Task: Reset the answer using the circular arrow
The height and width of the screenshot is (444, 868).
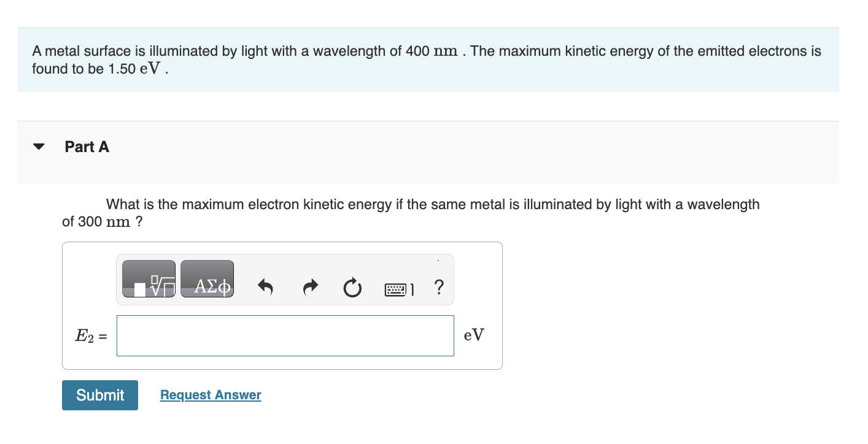Action: tap(352, 286)
